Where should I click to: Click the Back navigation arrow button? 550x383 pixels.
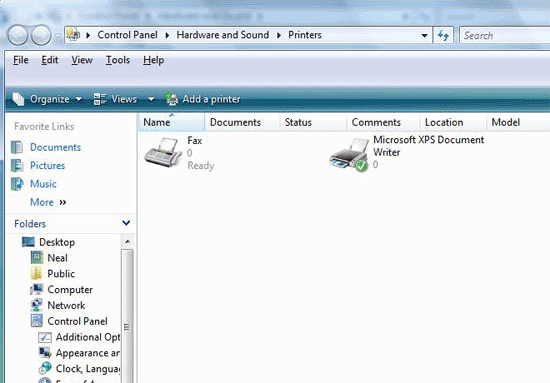18,35
